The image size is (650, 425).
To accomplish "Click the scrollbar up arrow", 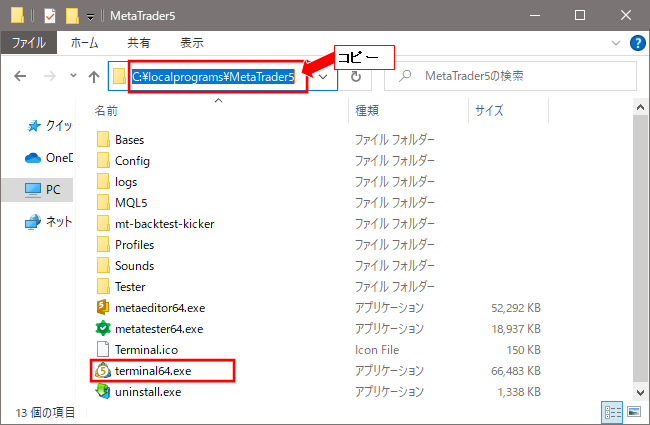I will point(640,108).
